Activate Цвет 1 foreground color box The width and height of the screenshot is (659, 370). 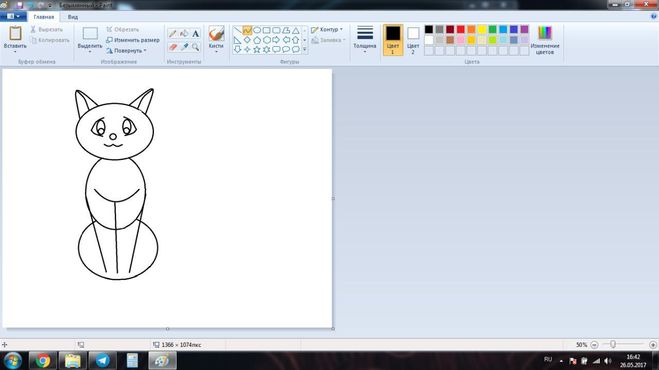coord(393,40)
